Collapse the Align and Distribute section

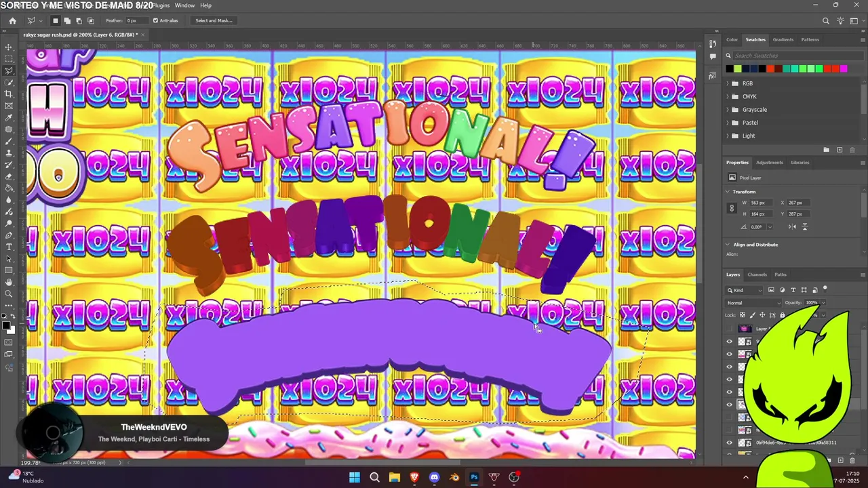click(728, 245)
